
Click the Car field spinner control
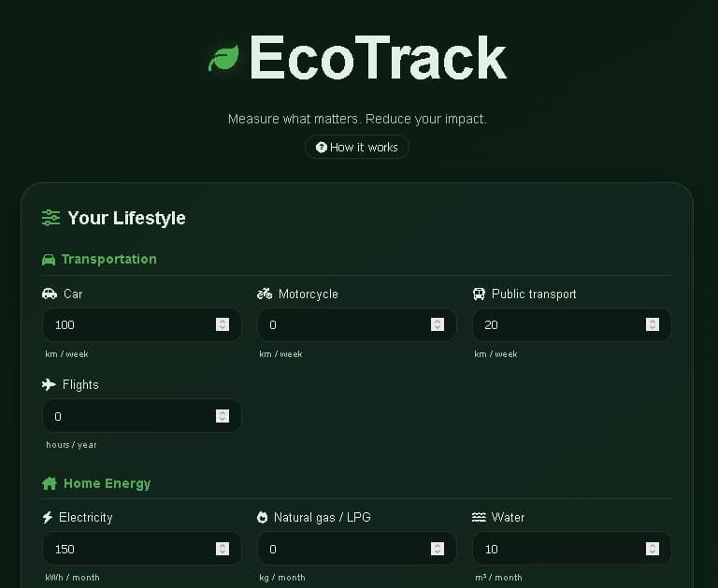tap(223, 324)
